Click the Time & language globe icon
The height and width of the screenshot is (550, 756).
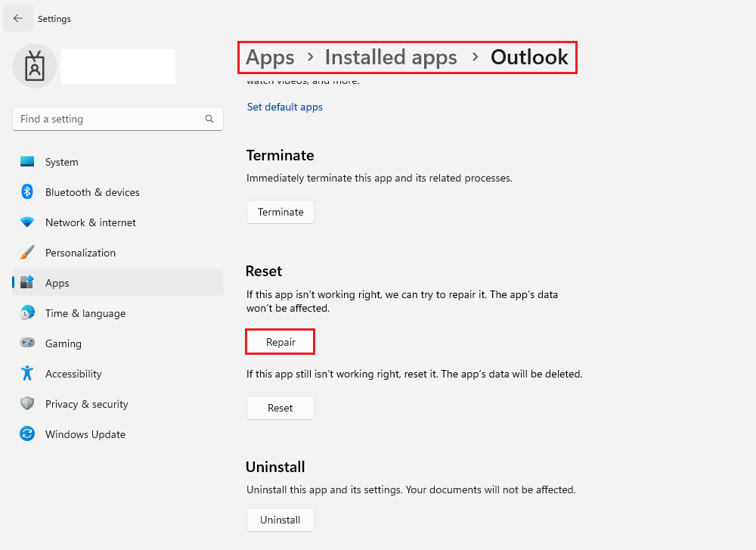tap(27, 312)
